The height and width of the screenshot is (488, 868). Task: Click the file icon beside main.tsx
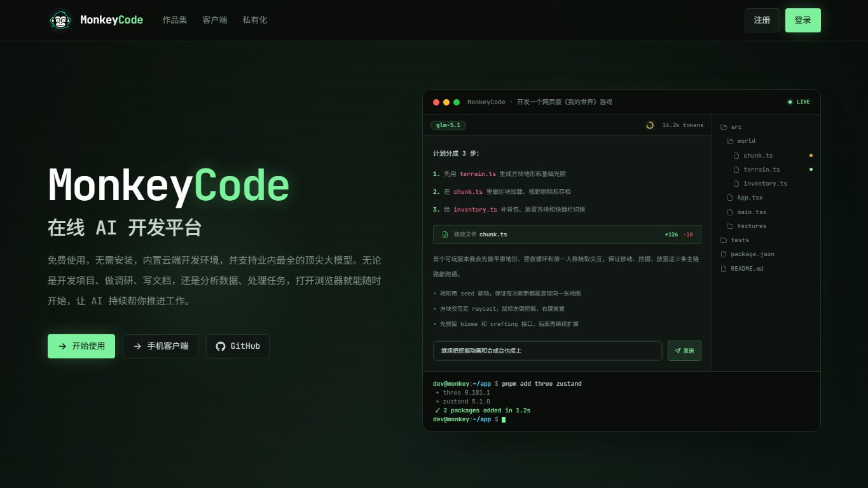point(730,212)
